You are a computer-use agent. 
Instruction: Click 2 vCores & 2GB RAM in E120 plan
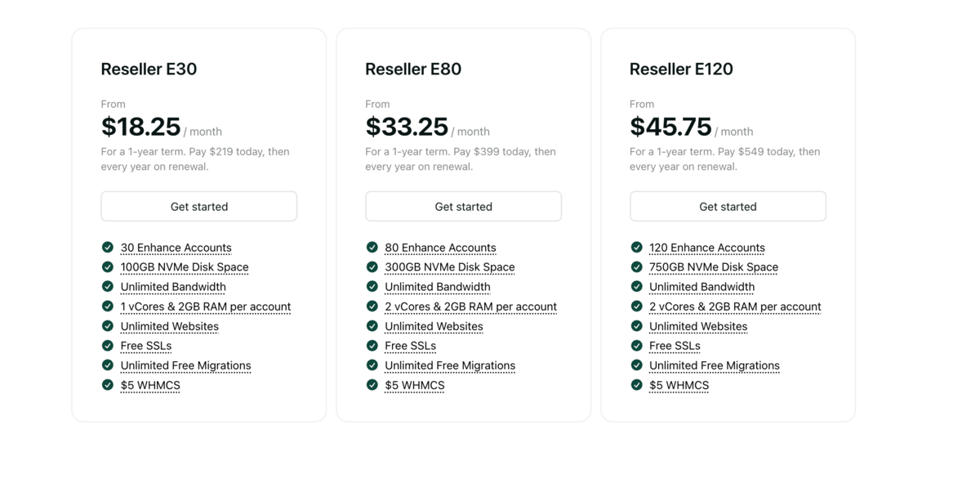735,307
